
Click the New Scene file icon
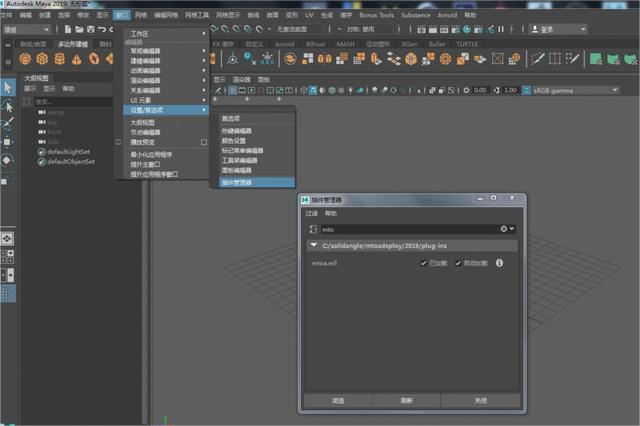pyautogui.click(x=68, y=29)
